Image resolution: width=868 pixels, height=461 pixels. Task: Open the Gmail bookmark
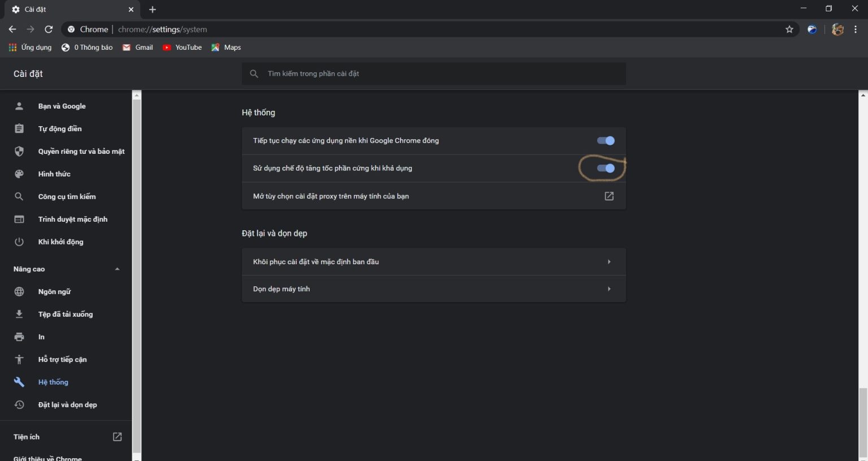138,48
